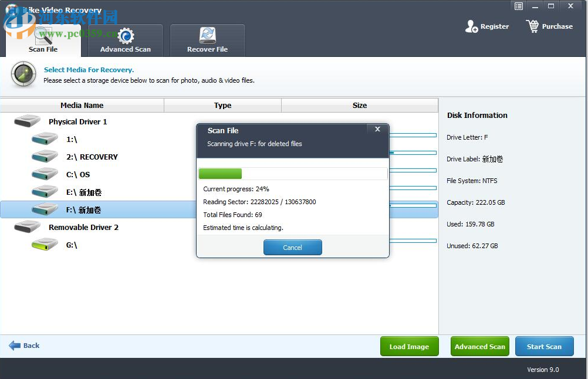Click the Used: 159.78 GB entry
The width and height of the screenshot is (588, 379).
tap(470, 224)
